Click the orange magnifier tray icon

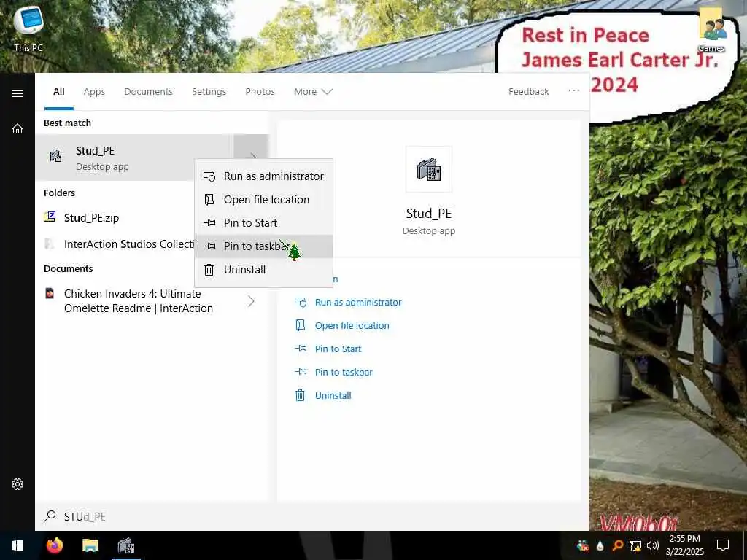pos(617,545)
